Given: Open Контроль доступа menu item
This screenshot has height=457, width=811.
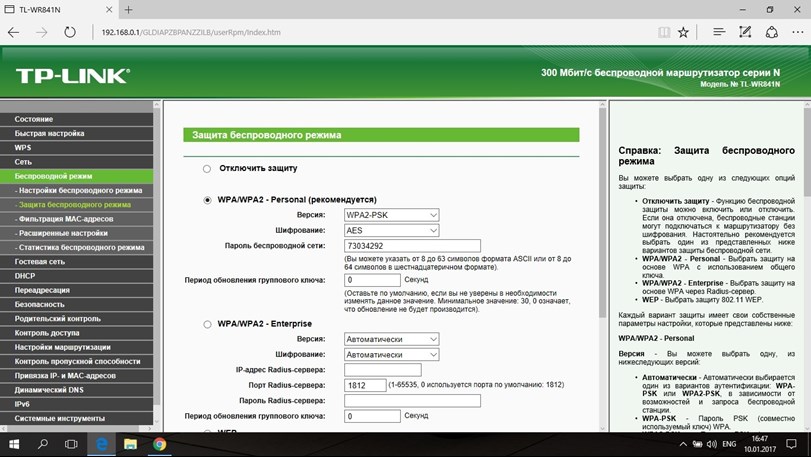Looking at the screenshot, I should point(77,333).
